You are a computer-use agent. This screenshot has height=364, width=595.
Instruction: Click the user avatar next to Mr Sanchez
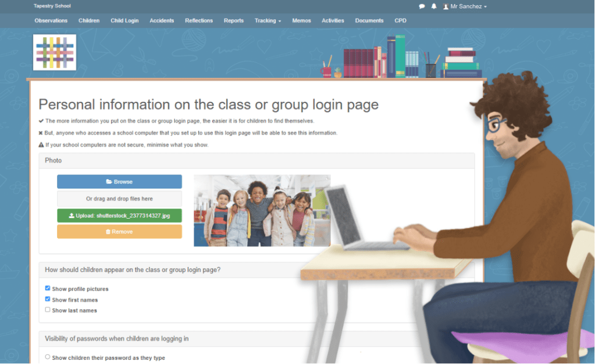(446, 6)
